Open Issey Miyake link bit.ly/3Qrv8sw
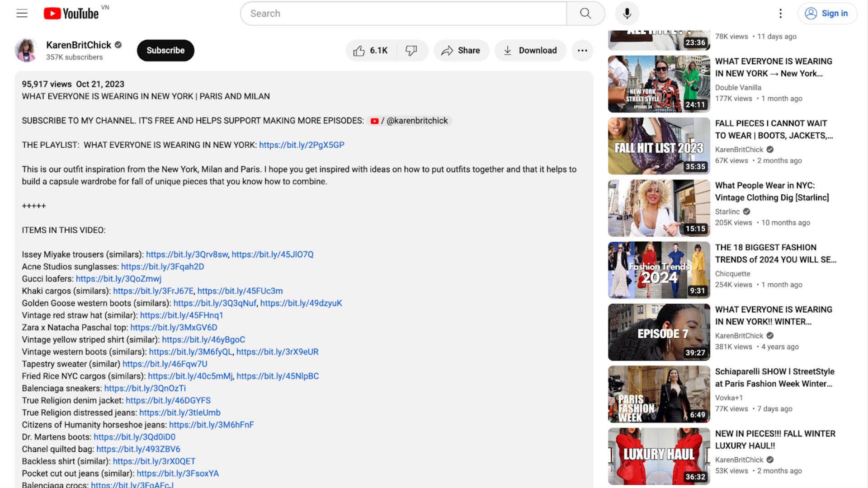The height and width of the screenshot is (488, 868). (187, 254)
